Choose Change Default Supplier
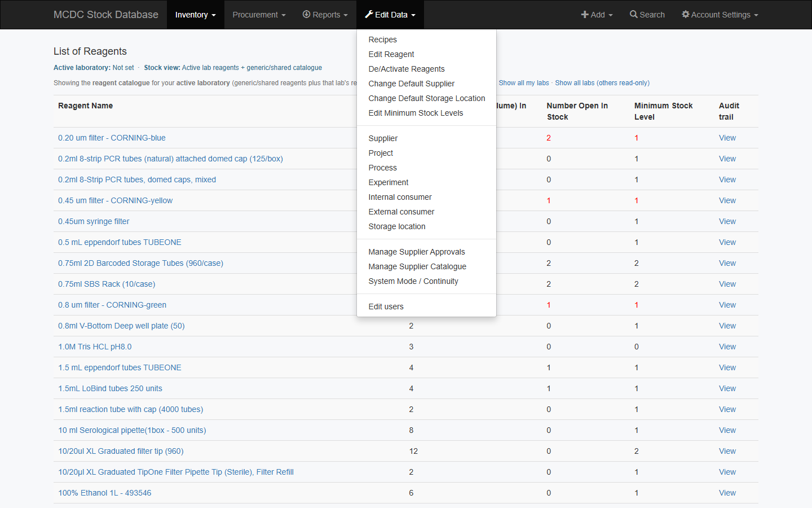Image resolution: width=812 pixels, height=508 pixels. (426, 84)
